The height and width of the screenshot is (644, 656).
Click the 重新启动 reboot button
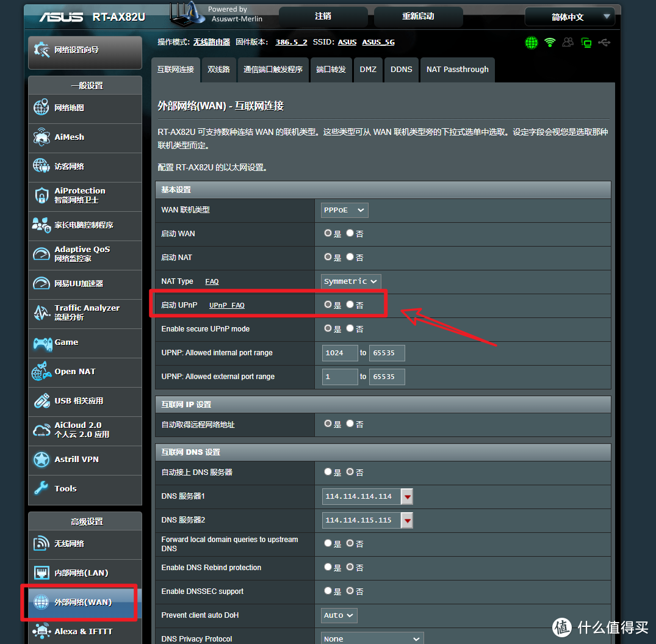point(418,16)
